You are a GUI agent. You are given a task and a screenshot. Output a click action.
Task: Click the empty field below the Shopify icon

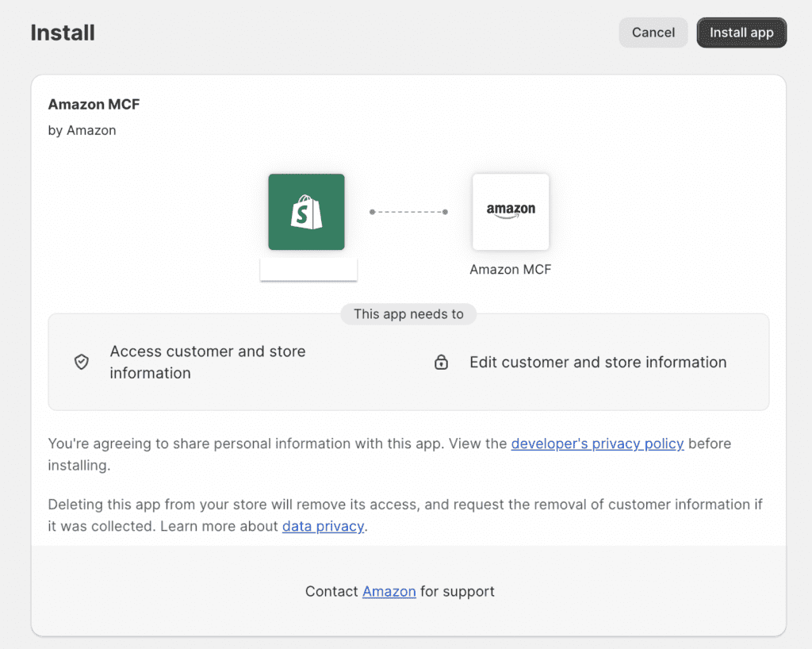(308, 271)
